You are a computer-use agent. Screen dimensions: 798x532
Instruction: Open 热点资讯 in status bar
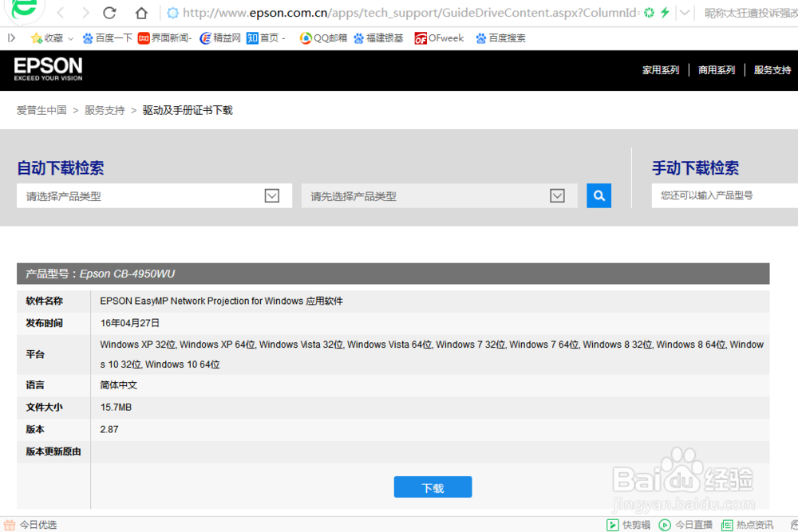(748, 525)
